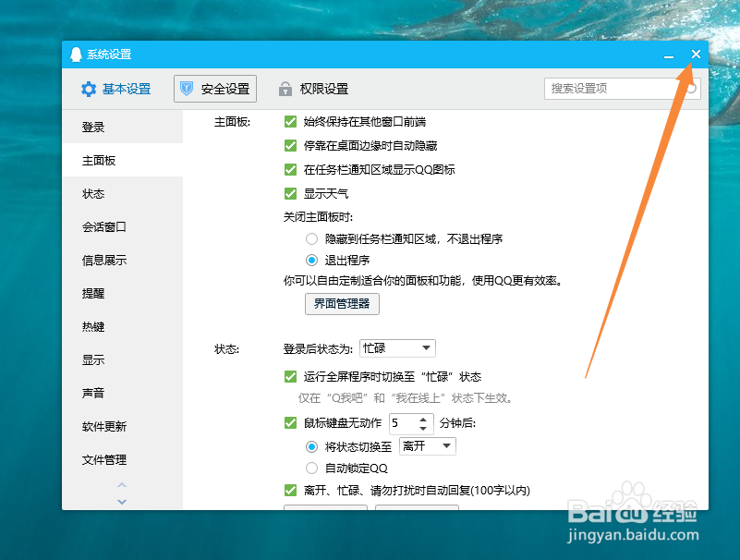Close the 系统设置 window
This screenshot has height=560, width=740.
[696, 55]
